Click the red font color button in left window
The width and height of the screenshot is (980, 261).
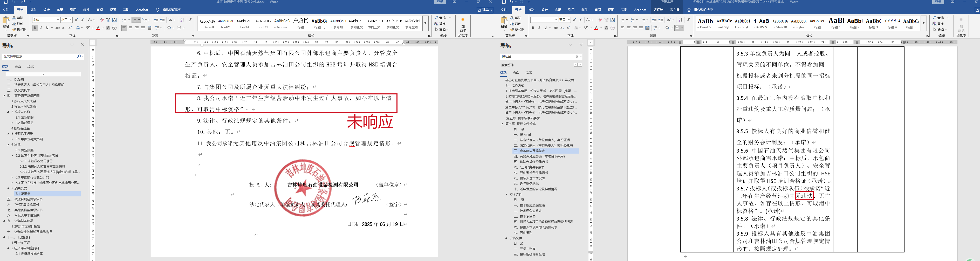pyautogui.click(x=98, y=28)
